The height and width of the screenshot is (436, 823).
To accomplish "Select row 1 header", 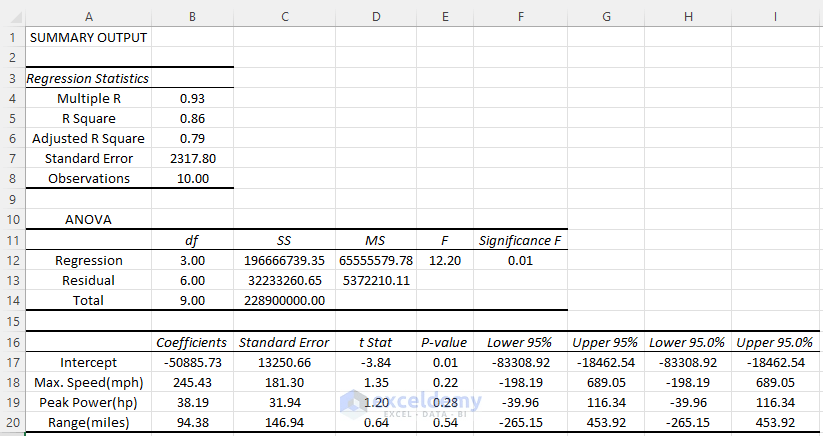I will click(x=13, y=38).
